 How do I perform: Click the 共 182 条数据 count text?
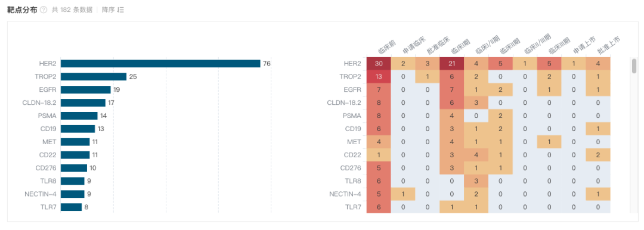tap(72, 10)
